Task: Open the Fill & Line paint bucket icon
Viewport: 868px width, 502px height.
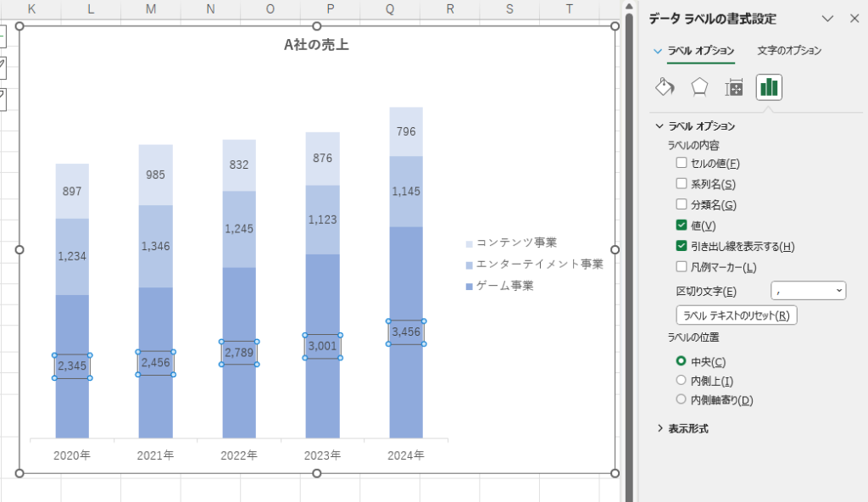Action: click(665, 87)
